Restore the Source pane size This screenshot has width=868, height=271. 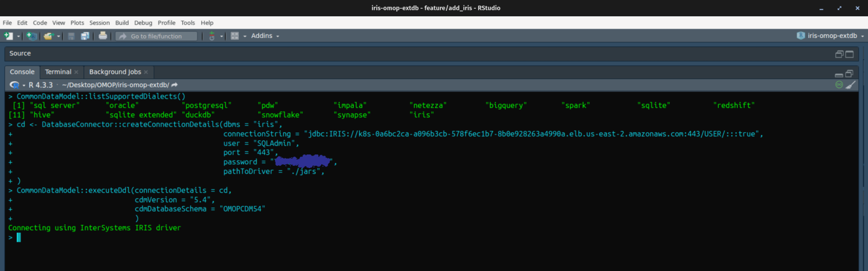(x=839, y=54)
